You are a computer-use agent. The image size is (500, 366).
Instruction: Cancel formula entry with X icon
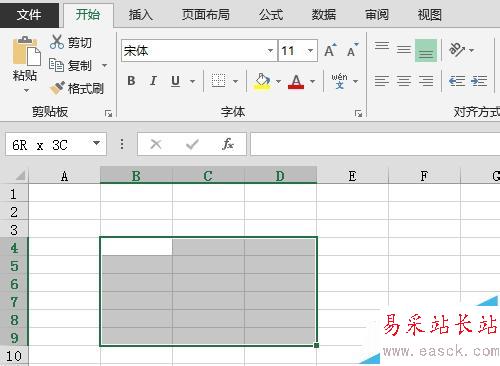tap(156, 144)
